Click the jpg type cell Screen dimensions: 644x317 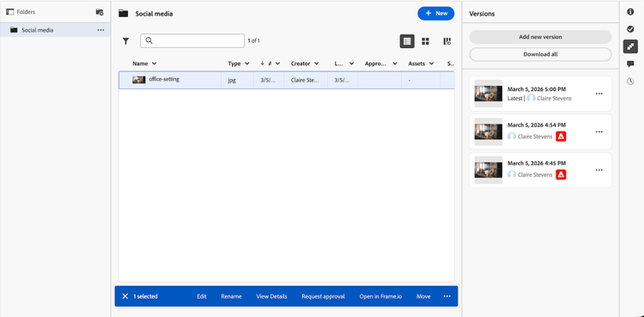coord(237,80)
